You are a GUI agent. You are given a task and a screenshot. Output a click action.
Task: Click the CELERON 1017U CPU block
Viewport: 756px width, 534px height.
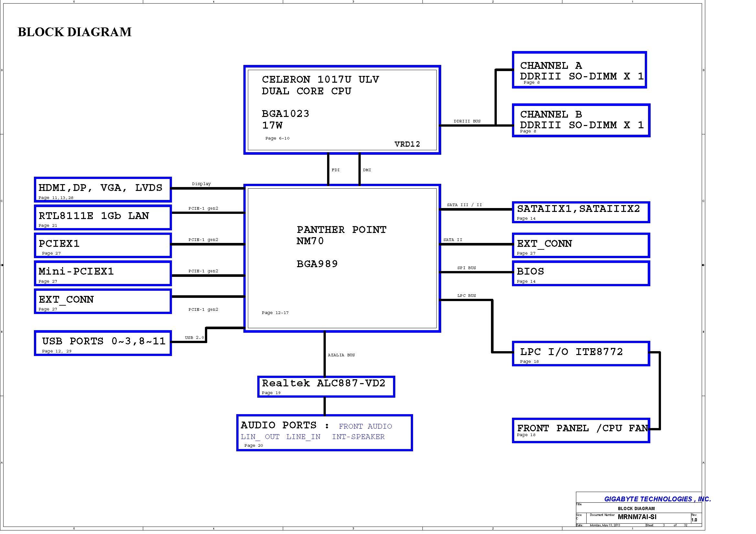point(342,110)
